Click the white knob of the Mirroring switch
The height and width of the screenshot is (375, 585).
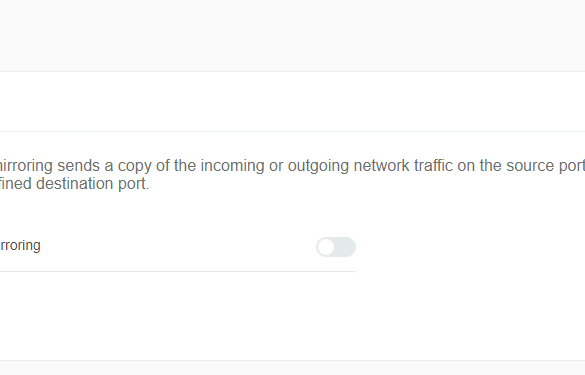coord(326,247)
